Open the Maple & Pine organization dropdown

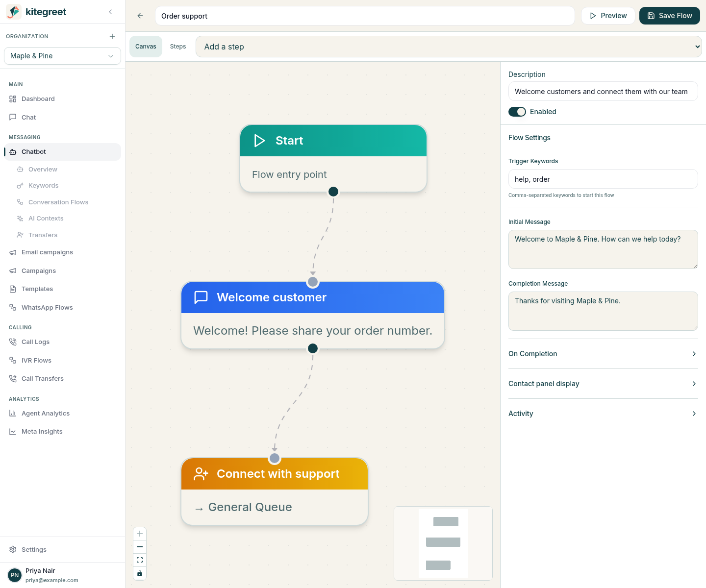point(62,56)
